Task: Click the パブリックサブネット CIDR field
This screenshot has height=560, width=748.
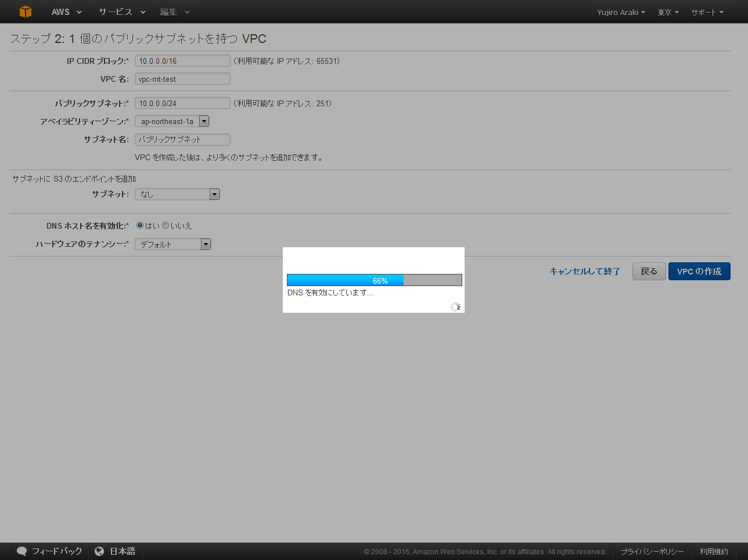Action: click(182, 103)
